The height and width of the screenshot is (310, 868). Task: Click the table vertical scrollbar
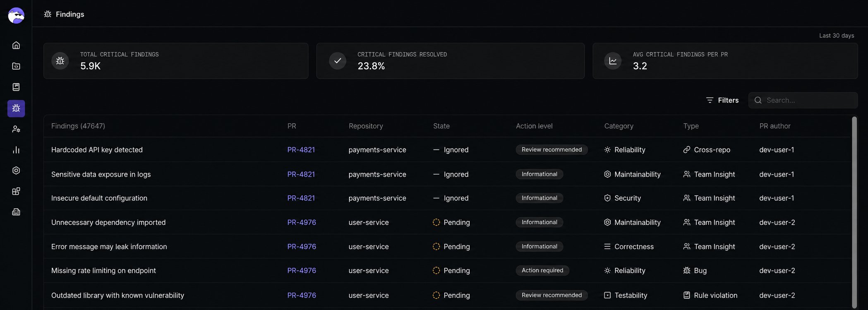point(854,212)
